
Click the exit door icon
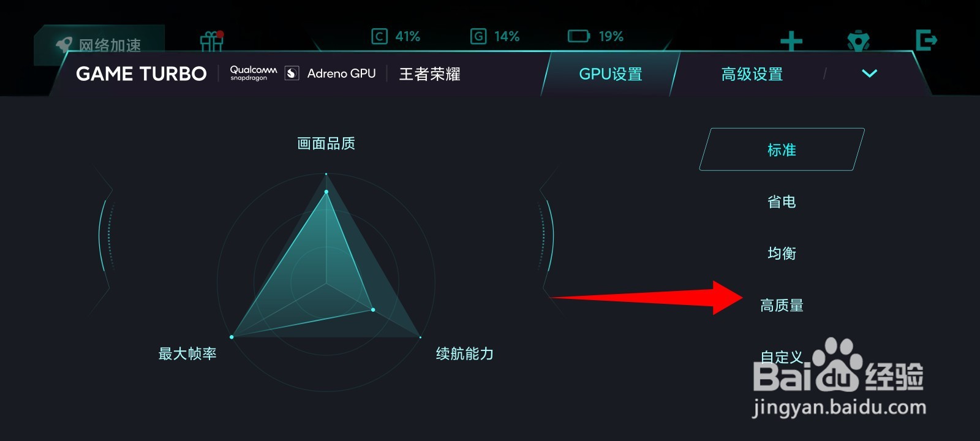pos(926,40)
